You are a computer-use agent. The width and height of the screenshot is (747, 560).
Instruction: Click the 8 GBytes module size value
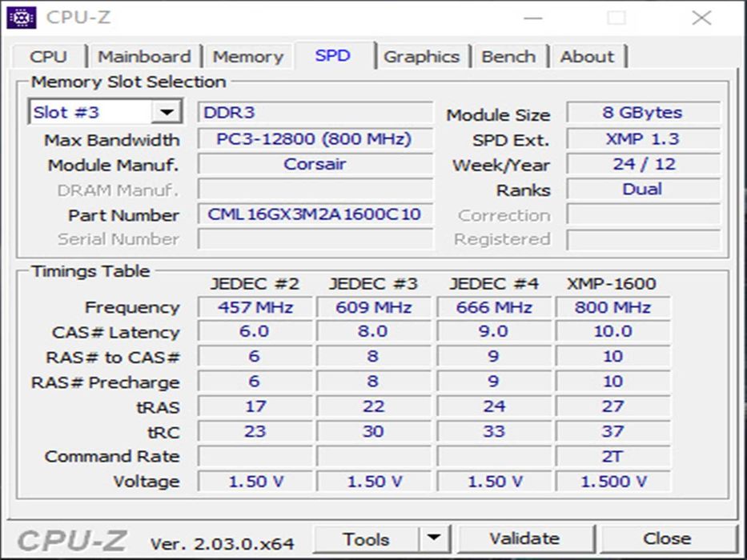(x=643, y=112)
